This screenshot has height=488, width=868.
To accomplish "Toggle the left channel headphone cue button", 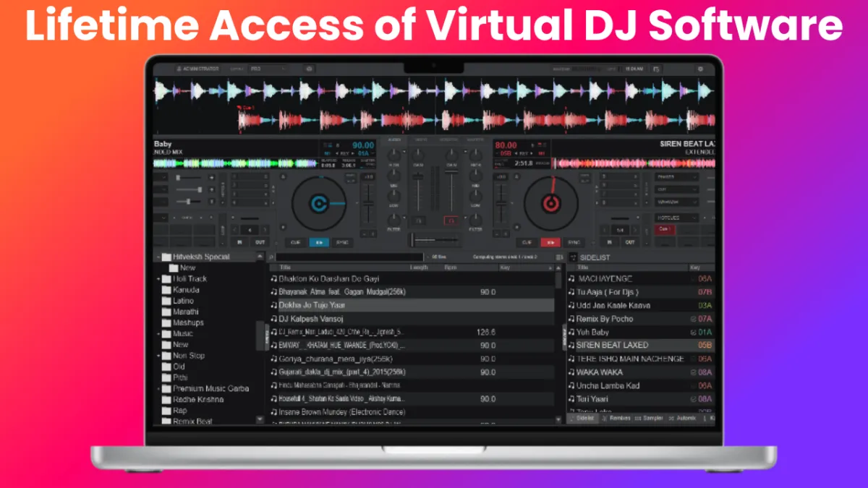I will tap(417, 220).
